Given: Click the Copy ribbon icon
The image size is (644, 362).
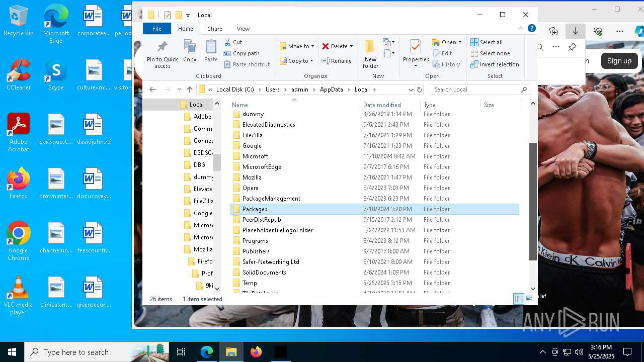Looking at the screenshot, I should click(190, 51).
